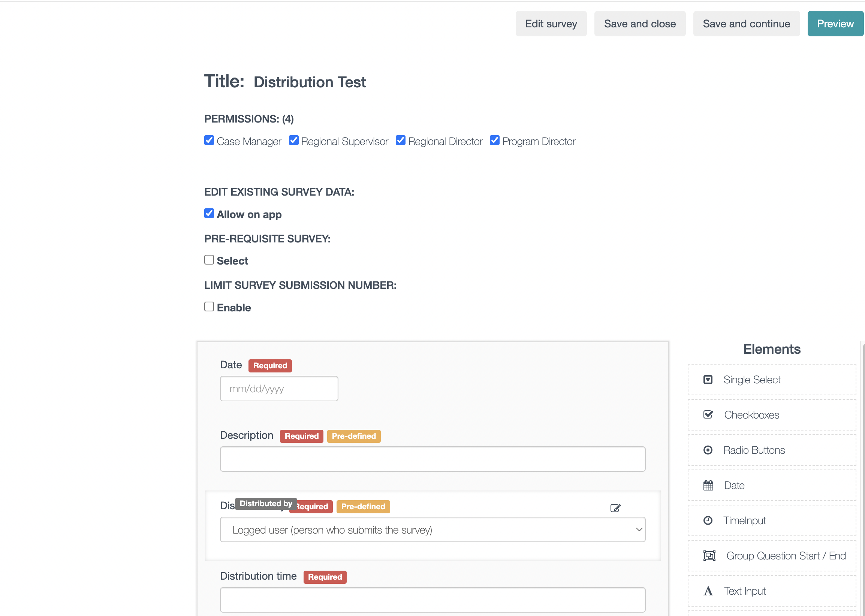Uncheck the Program Director permission
865x616 pixels.
[x=494, y=141]
